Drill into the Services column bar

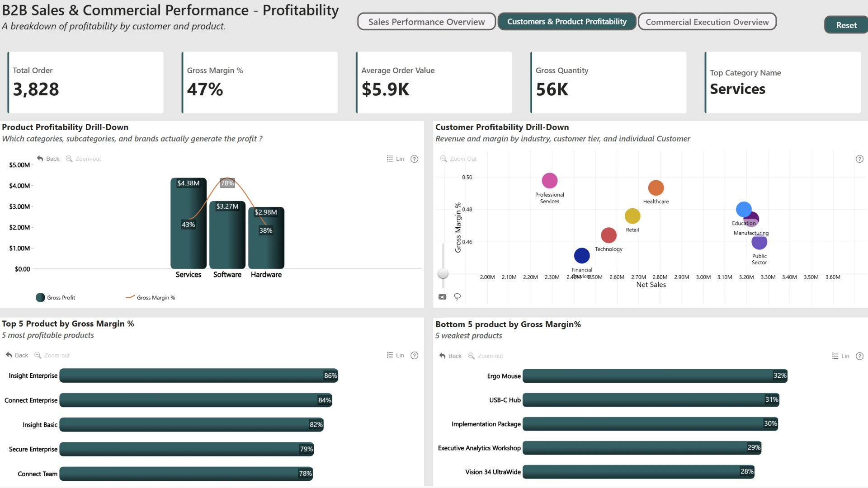click(x=188, y=223)
